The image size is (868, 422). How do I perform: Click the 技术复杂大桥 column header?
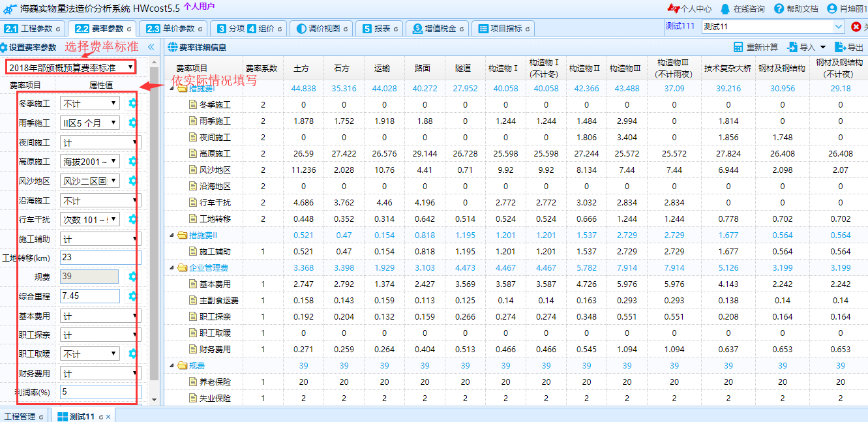[x=728, y=68]
